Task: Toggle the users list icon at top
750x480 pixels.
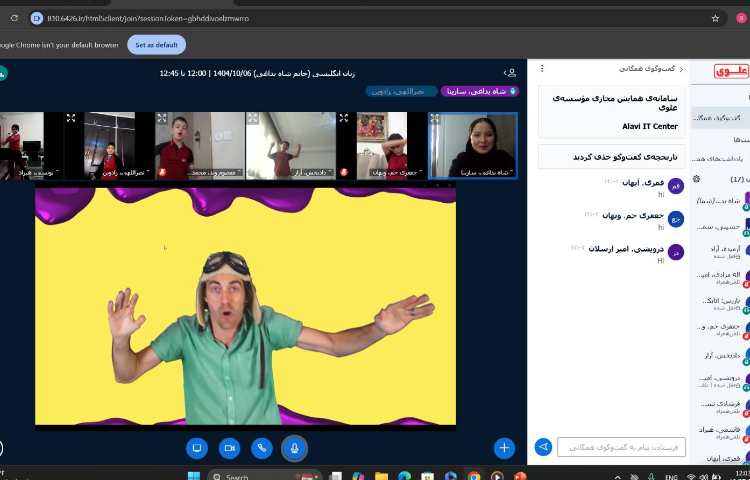Action: [x=511, y=73]
